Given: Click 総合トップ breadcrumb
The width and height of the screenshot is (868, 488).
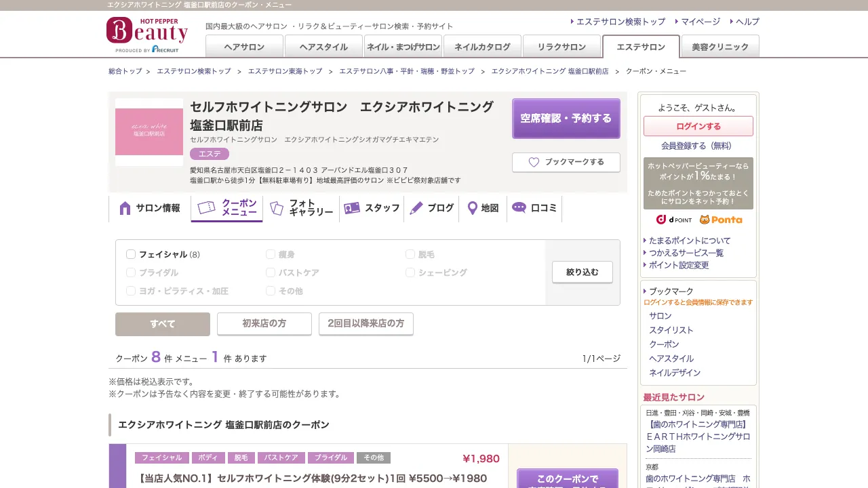Looking at the screenshot, I should tap(125, 71).
